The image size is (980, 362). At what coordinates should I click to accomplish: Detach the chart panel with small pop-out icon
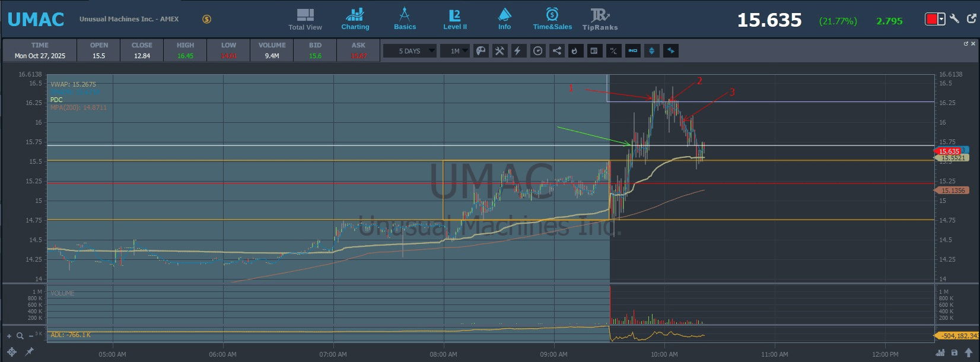pos(966,43)
